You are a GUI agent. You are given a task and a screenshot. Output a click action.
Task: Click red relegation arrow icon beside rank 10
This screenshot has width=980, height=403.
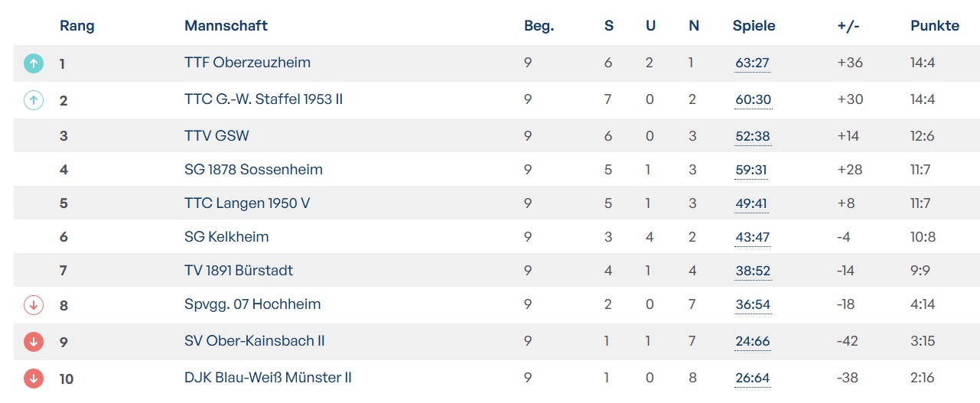pos(33,378)
